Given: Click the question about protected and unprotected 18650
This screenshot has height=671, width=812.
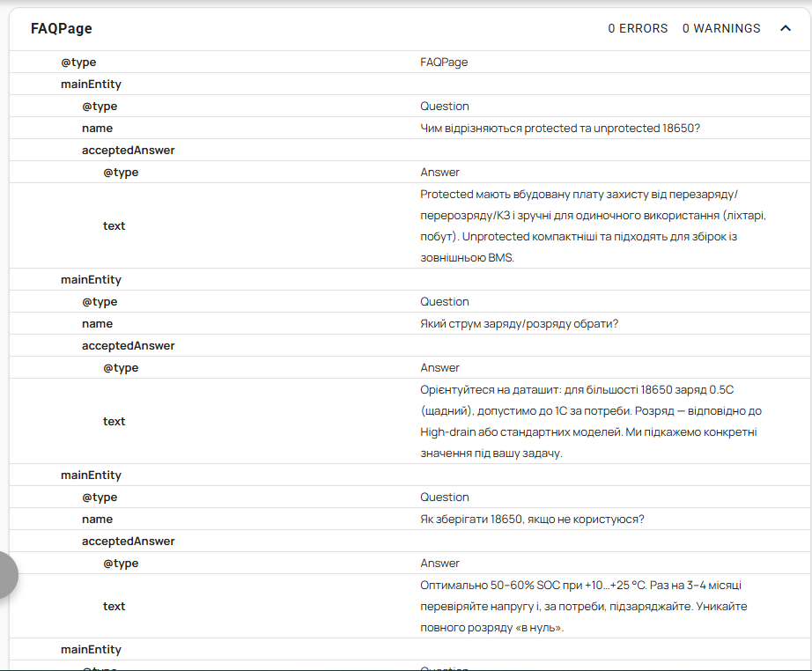Looking at the screenshot, I should [x=560, y=128].
